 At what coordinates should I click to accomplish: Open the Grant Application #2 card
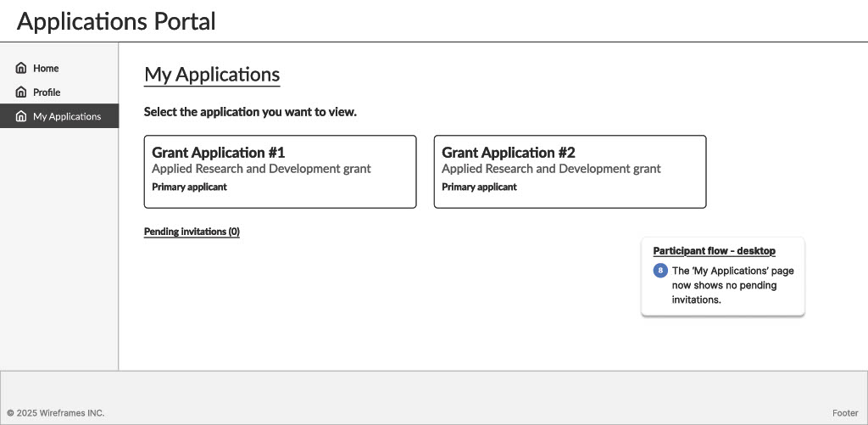pyautogui.click(x=570, y=171)
